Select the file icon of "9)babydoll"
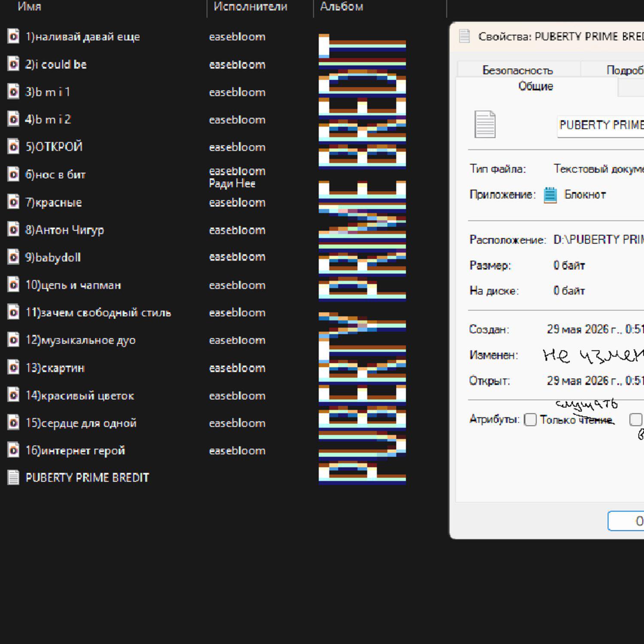This screenshot has width=644, height=644. [x=14, y=257]
